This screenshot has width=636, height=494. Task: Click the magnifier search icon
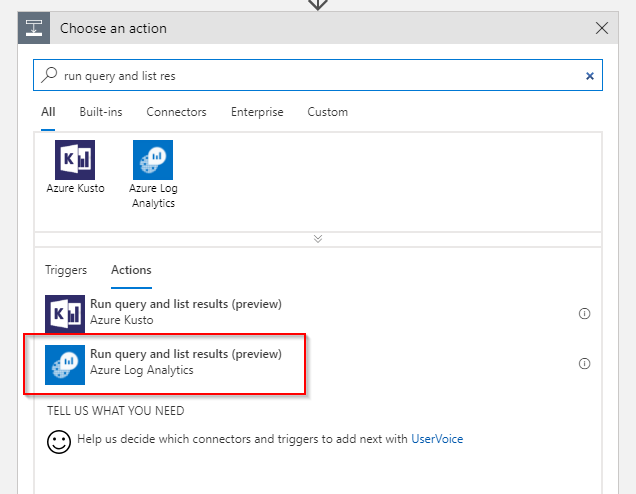click(x=49, y=75)
